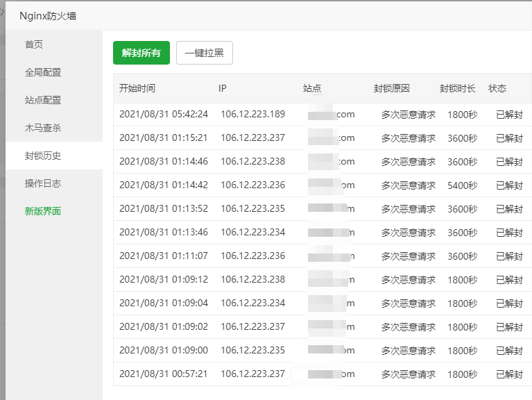The width and height of the screenshot is (532, 400).
Task: Open the 全局配置 sidebar item
Action: tap(43, 72)
